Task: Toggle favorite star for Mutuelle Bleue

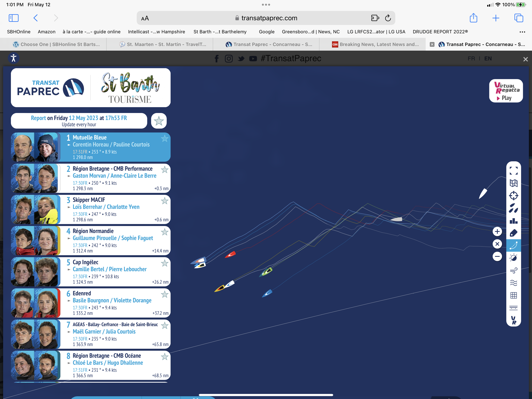Action: [x=165, y=138]
